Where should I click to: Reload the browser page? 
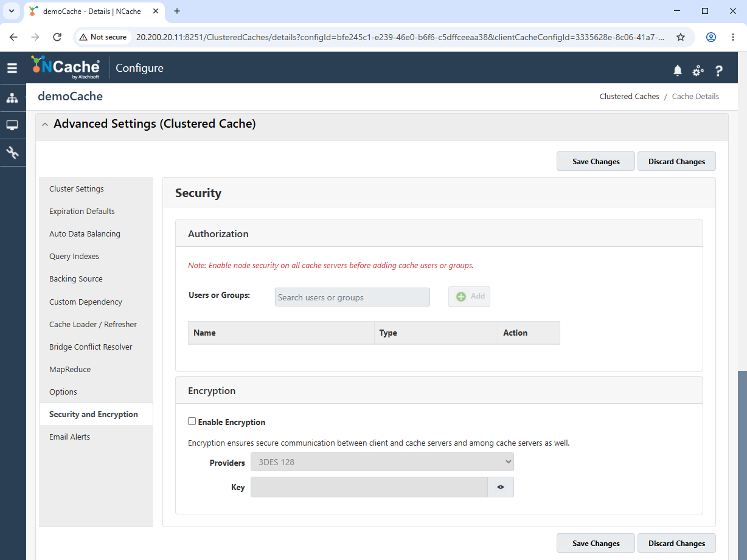click(57, 37)
